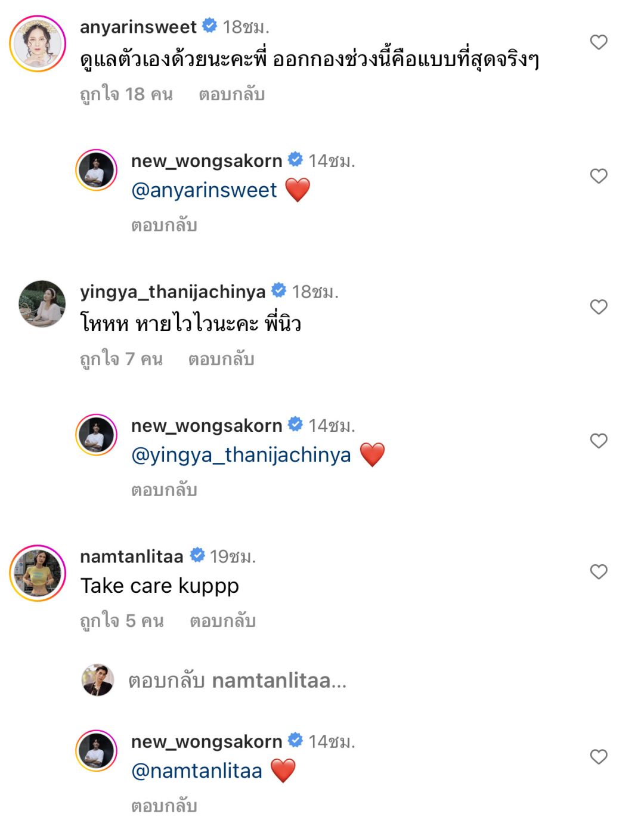The image size is (644, 826).
Task: Heart new_wongsakorn's reply to @namtanlitaa
Action: [598, 757]
